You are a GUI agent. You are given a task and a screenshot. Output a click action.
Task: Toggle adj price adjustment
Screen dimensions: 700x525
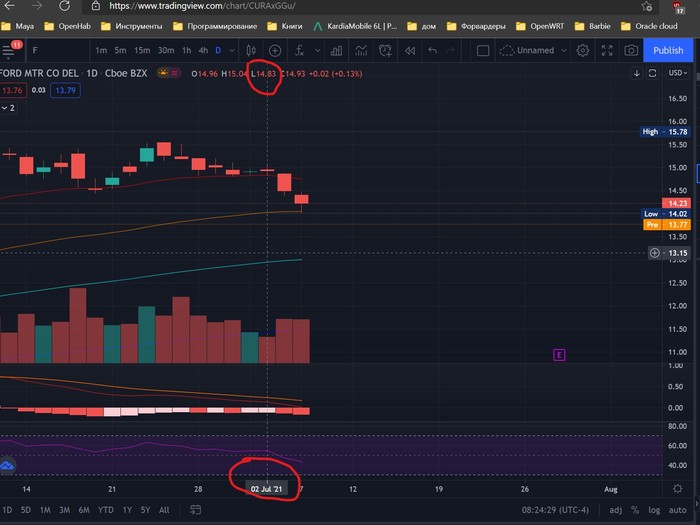coord(615,510)
